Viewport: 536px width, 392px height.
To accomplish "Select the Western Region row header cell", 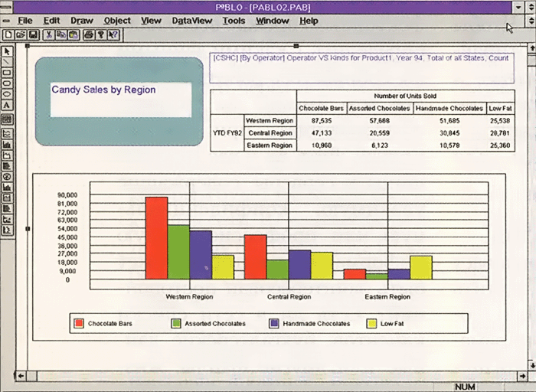I will [x=270, y=121].
